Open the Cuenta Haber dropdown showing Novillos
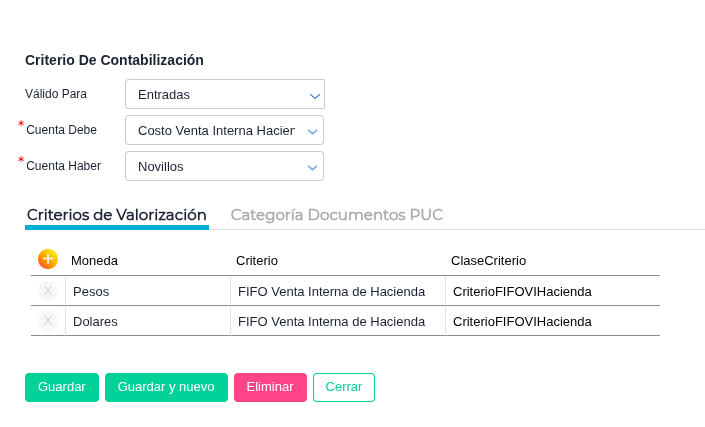This screenshot has width=705, height=427. [x=225, y=166]
